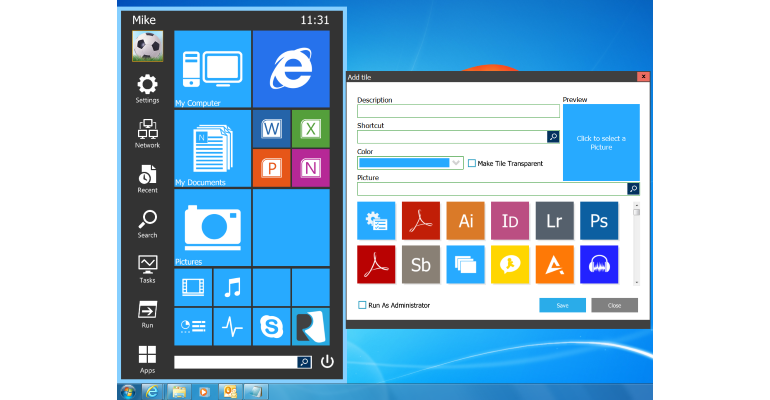Choose the Sb tile picture
This screenshot has height=400, width=770.
(x=421, y=265)
